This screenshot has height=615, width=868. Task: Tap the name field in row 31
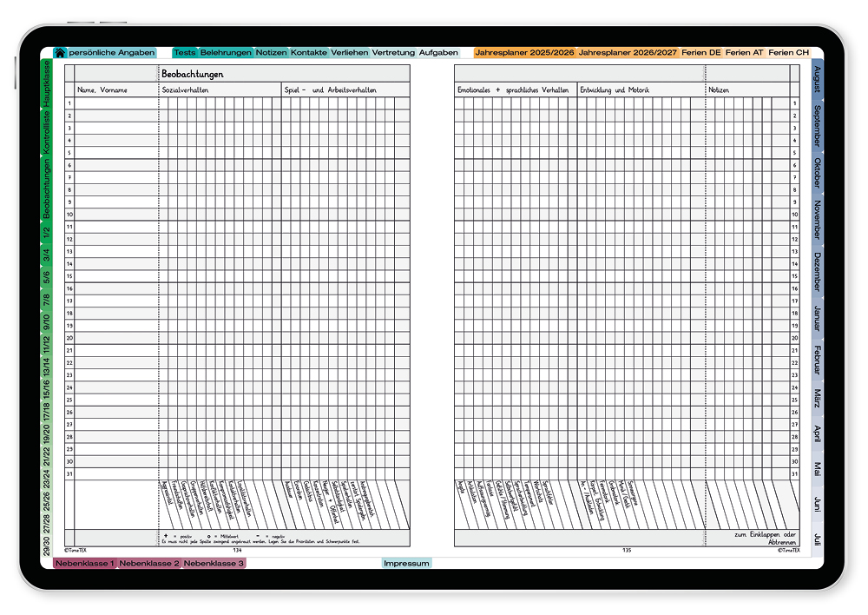117,473
